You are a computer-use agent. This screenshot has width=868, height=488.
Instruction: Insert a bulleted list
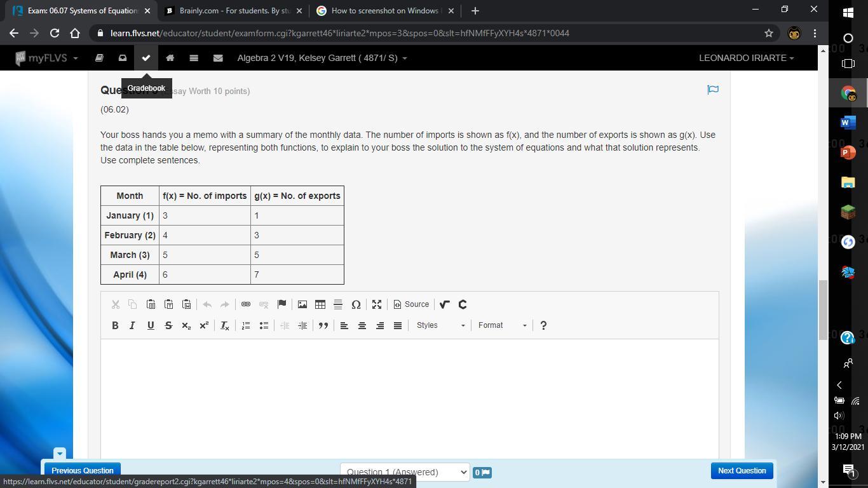pyautogui.click(x=264, y=325)
